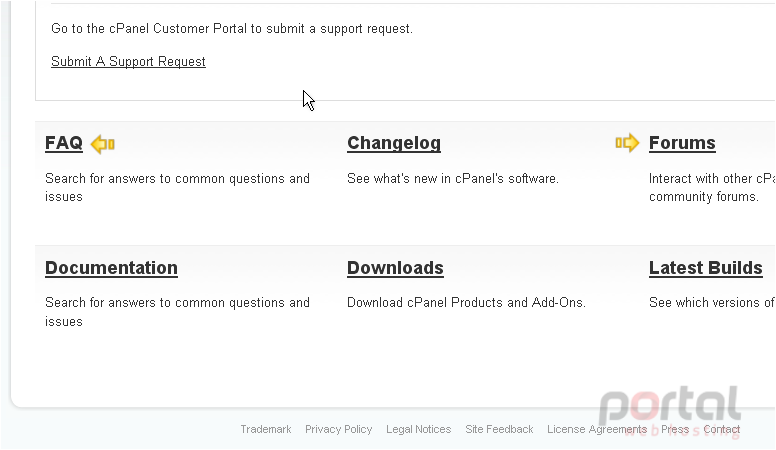Click the Site Feedback footer link

pos(499,429)
